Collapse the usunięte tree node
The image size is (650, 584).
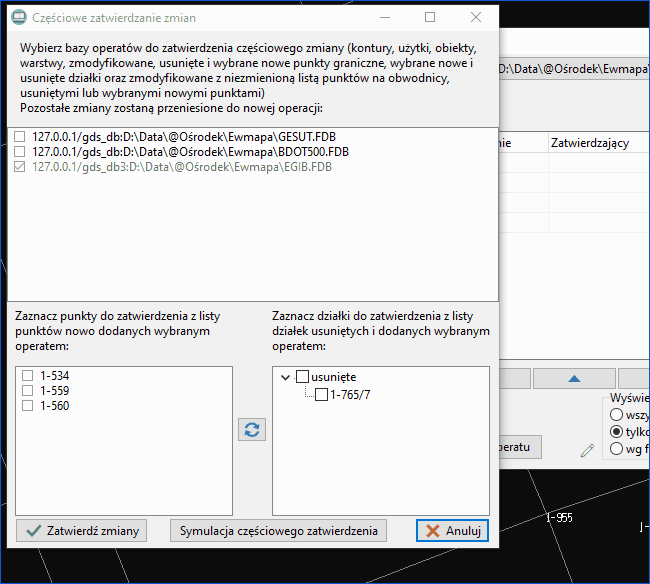point(285,377)
